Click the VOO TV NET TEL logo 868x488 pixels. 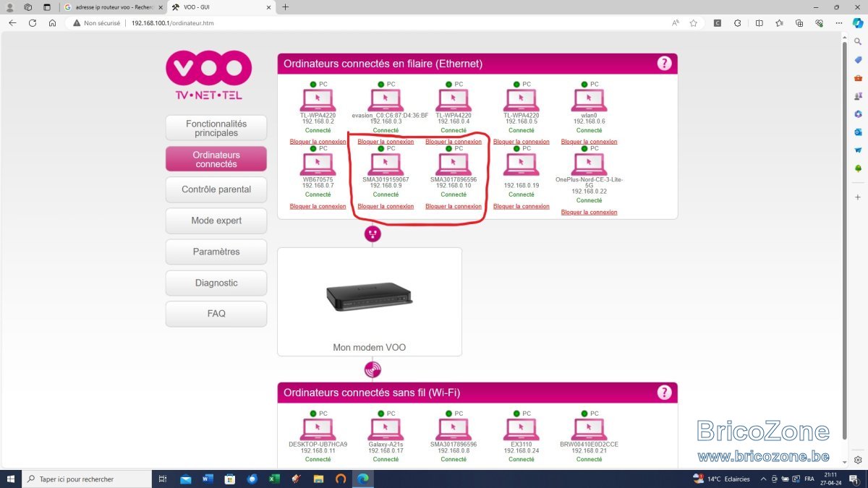209,75
